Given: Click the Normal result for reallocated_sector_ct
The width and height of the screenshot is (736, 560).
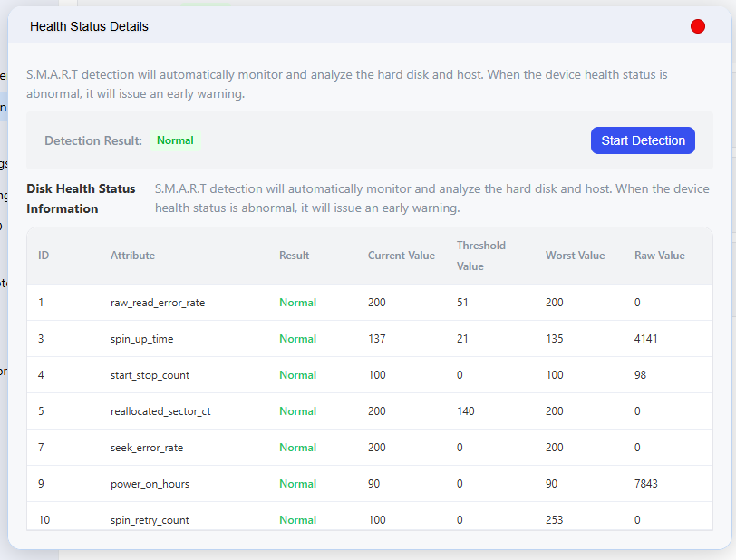Looking at the screenshot, I should [297, 411].
